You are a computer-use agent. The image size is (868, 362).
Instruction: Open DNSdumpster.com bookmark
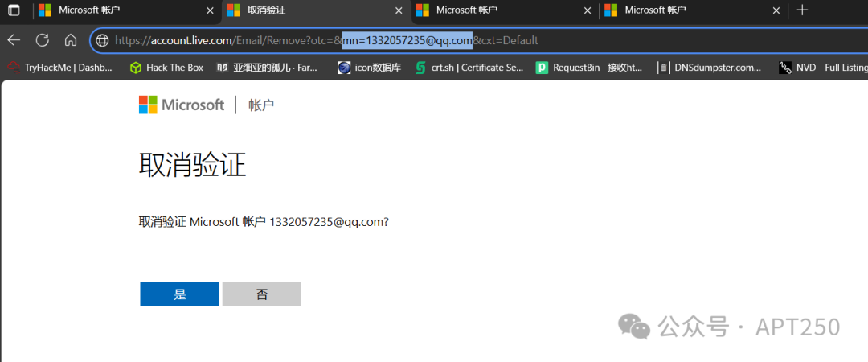(710, 68)
